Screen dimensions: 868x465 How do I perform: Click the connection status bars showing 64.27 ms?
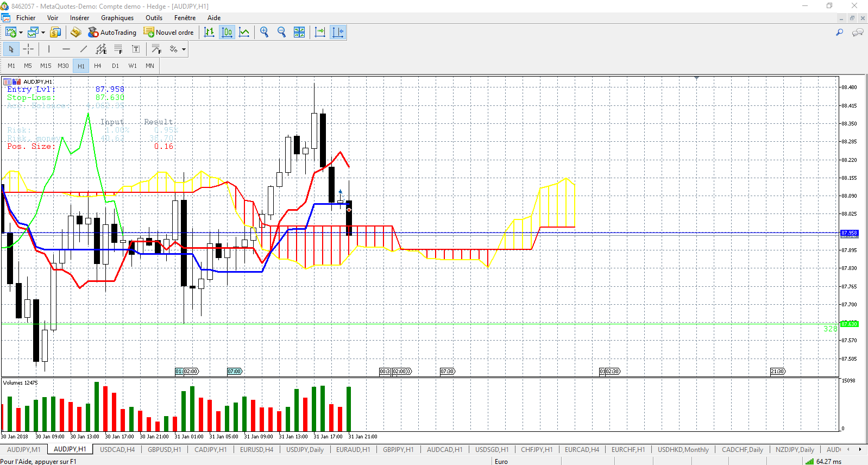[824, 461]
